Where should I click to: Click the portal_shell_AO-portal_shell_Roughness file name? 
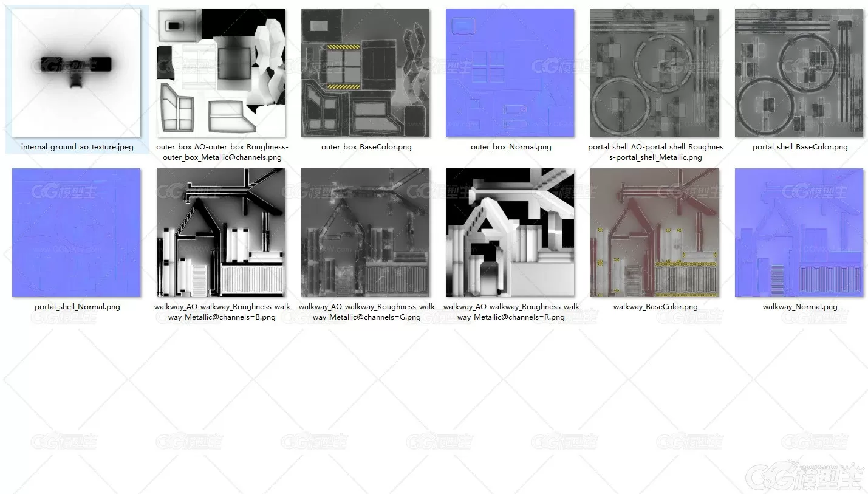pos(656,152)
